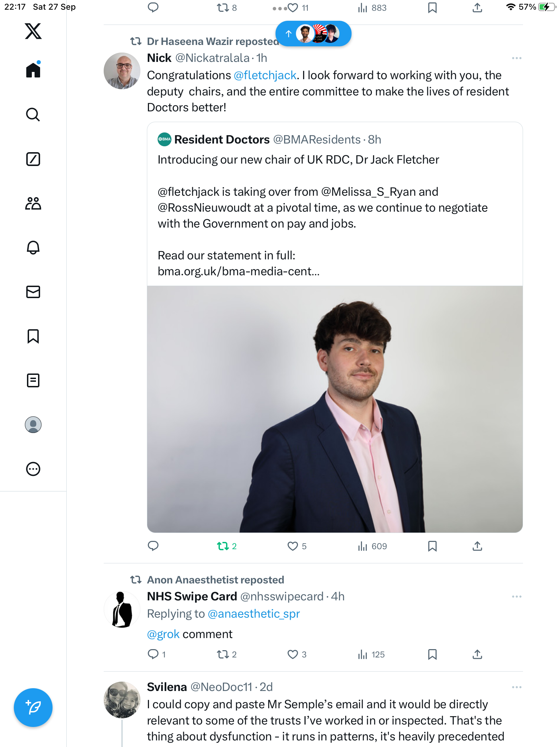This screenshot has height=747, width=560.
Task: Go to Home tab in sidebar
Action: click(x=33, y=70)
